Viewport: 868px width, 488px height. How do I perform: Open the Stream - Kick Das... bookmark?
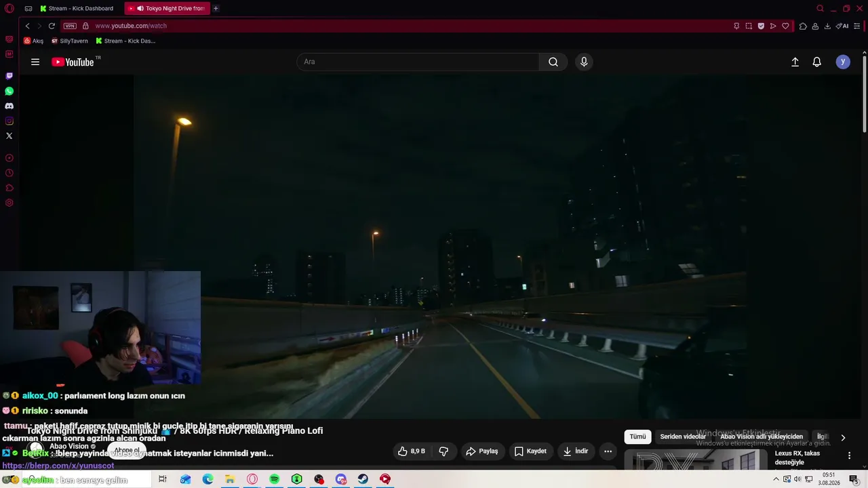[x=125, y=41]
